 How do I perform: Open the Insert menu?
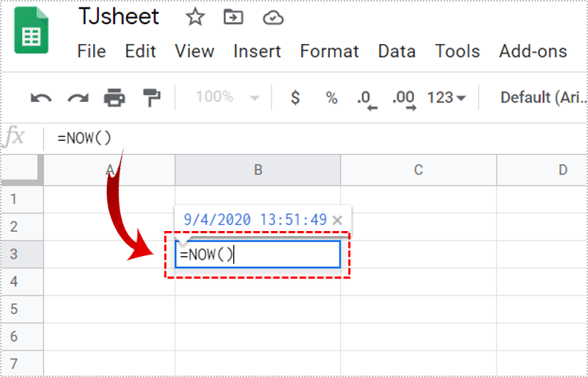click(257, 51)
